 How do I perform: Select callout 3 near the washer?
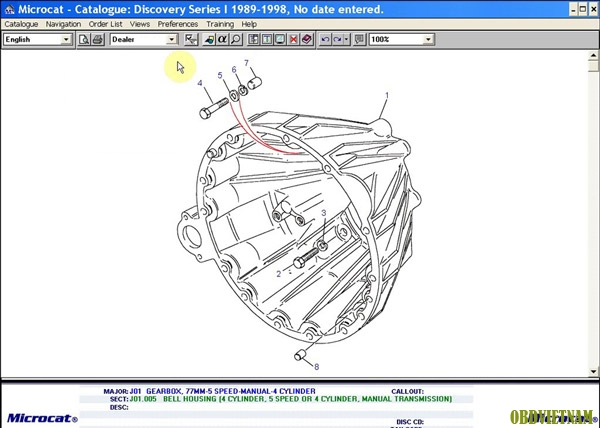(x=324, y=213)
